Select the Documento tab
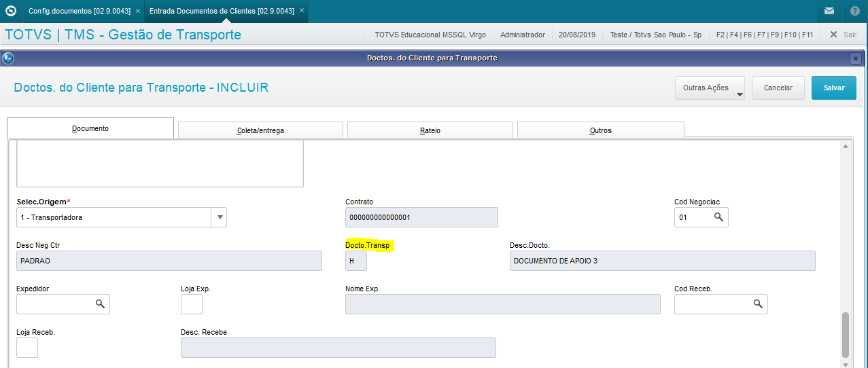The width and height of the screenshot is (868, 368). (90, 128)
